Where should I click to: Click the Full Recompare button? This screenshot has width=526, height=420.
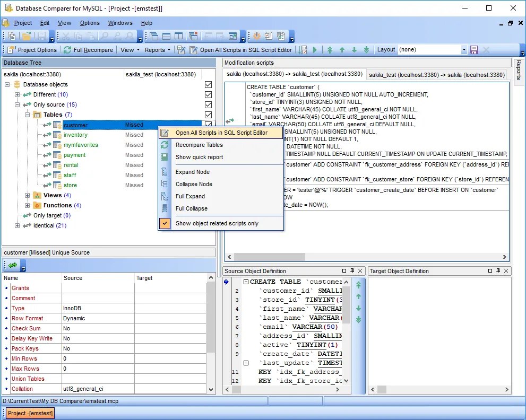pyautogui.click(x=88, y=50)
